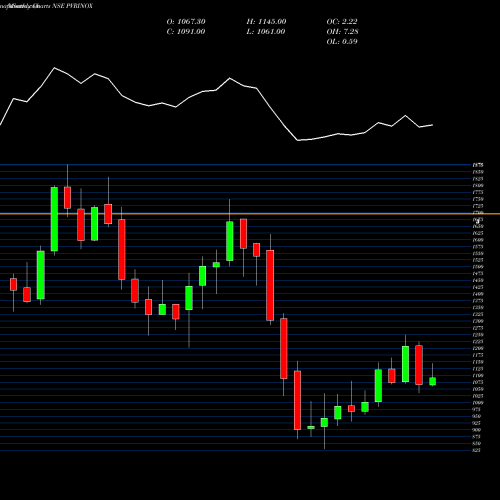Click the OC: 2.22 percentage readout

click(x=342, y=21)
